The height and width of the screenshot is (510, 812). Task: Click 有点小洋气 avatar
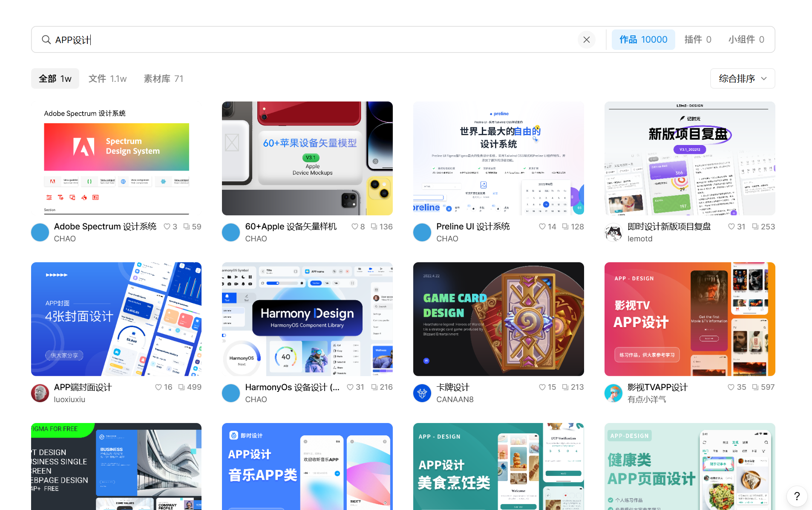tap(613, 393)
